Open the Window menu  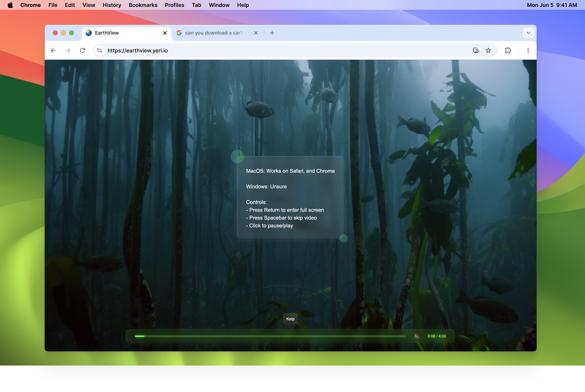(219, 5)
